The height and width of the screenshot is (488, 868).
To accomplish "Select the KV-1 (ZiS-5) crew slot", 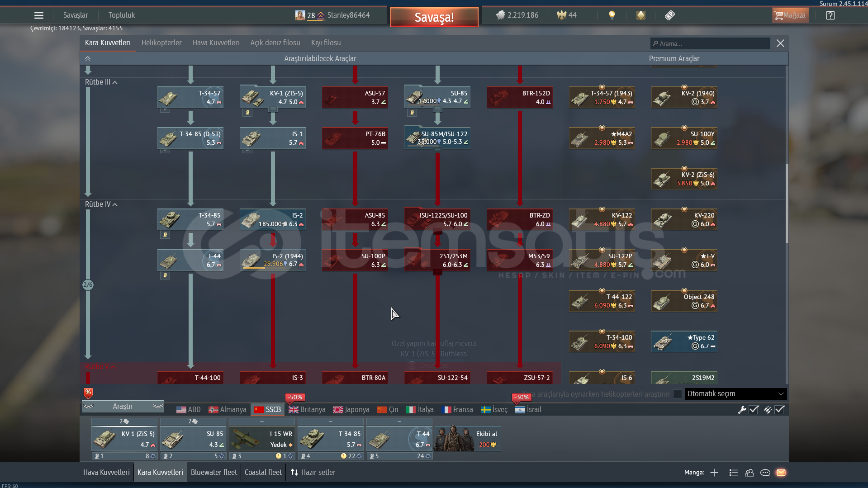I will (124, 439).
